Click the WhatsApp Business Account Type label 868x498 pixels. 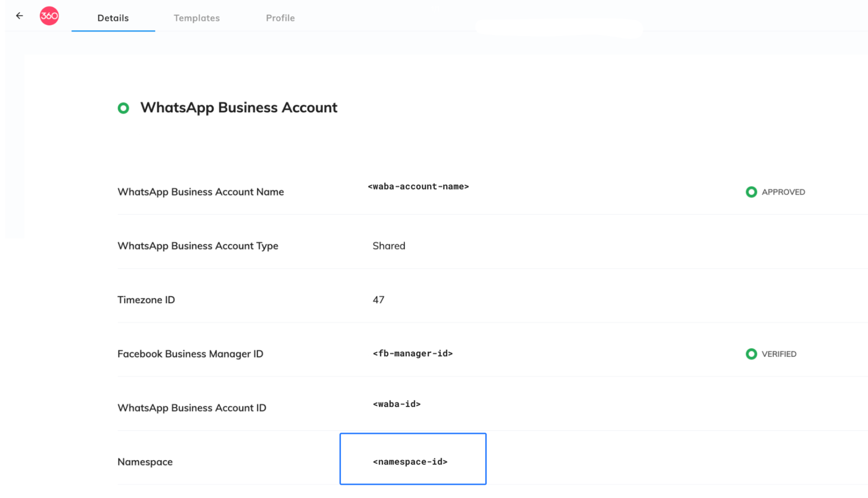pos(198,246)
